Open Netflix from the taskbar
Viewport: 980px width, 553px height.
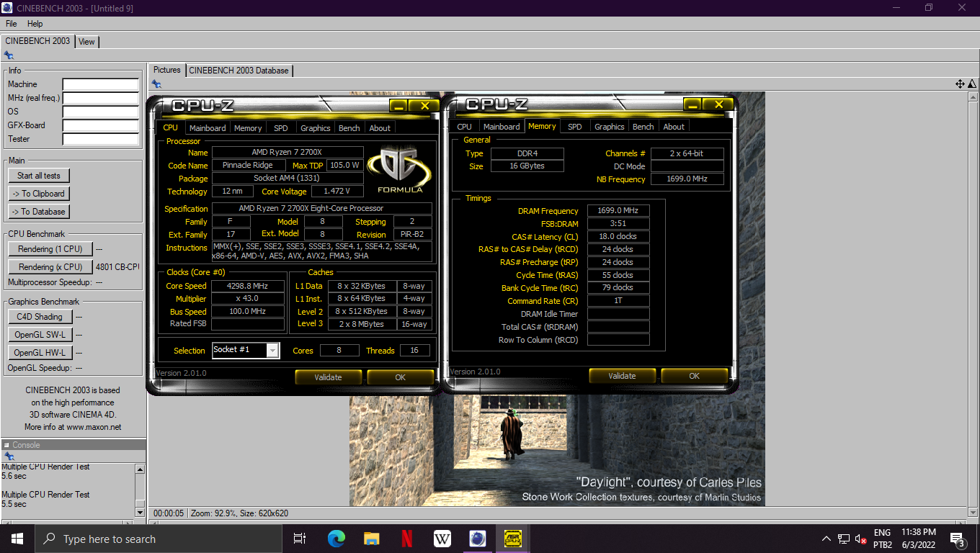click(406, 539)
